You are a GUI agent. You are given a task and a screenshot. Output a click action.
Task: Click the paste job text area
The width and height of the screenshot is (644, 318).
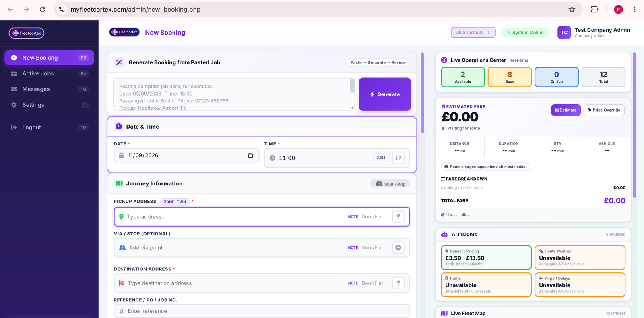tap(234, 94)
